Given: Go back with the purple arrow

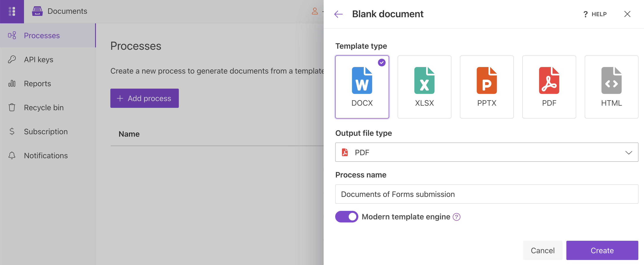Looking at the screenshot, I should [338, 14].
